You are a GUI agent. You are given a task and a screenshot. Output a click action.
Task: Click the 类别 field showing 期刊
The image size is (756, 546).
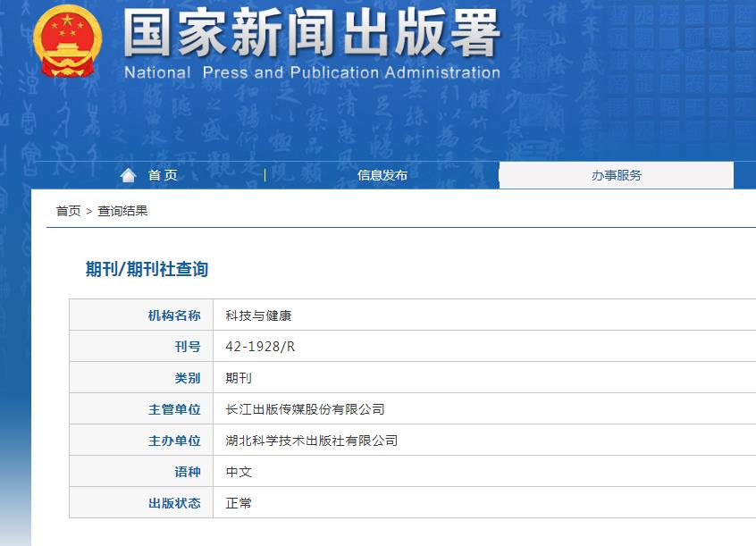pyautogui.click(x=239, y=378)
